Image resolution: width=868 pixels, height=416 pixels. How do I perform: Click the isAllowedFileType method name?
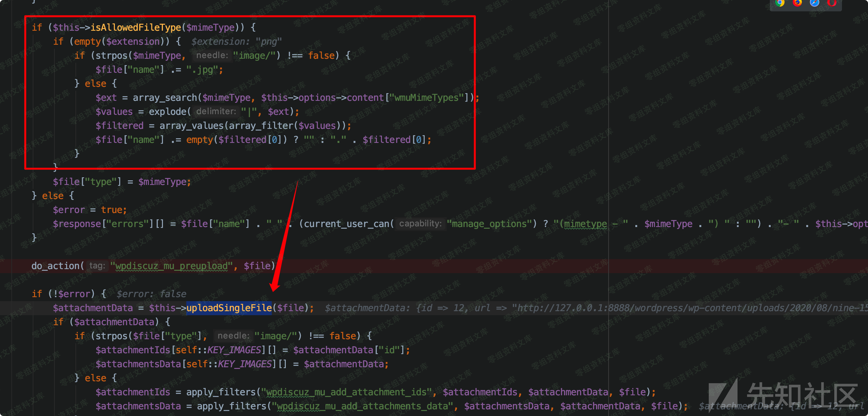[x=136, y=27]
